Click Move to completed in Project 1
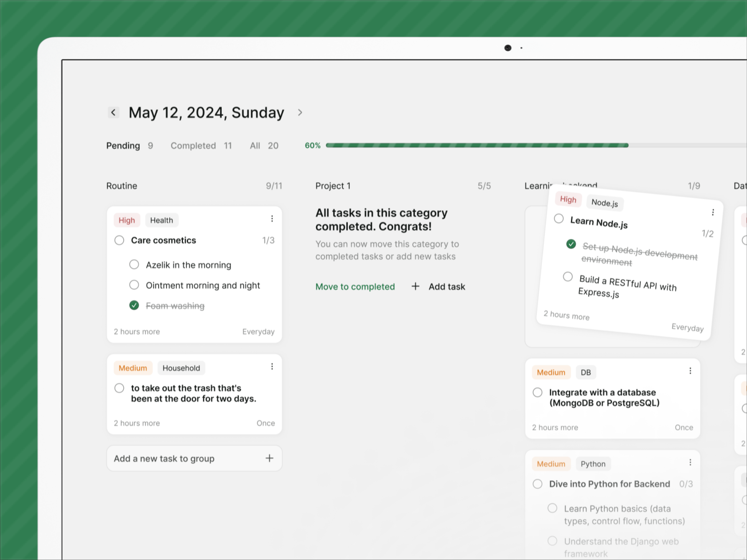 coord(355,286)
